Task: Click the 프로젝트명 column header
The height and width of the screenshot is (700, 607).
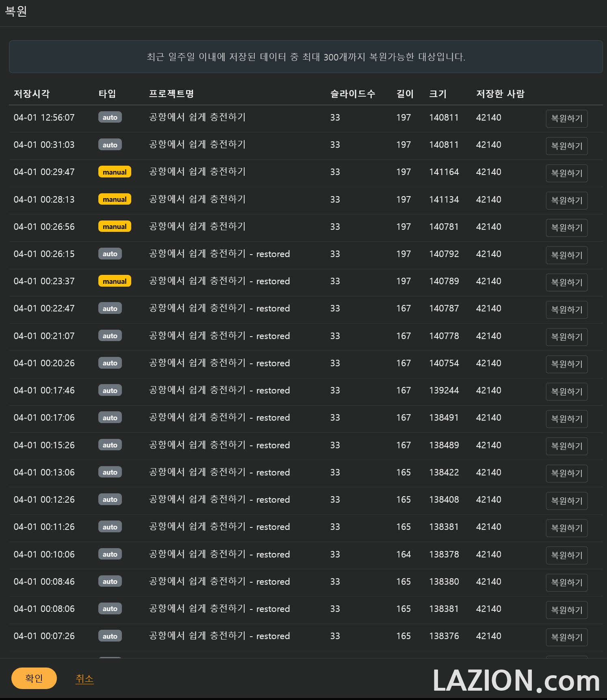Action: (x=171, y=94)
